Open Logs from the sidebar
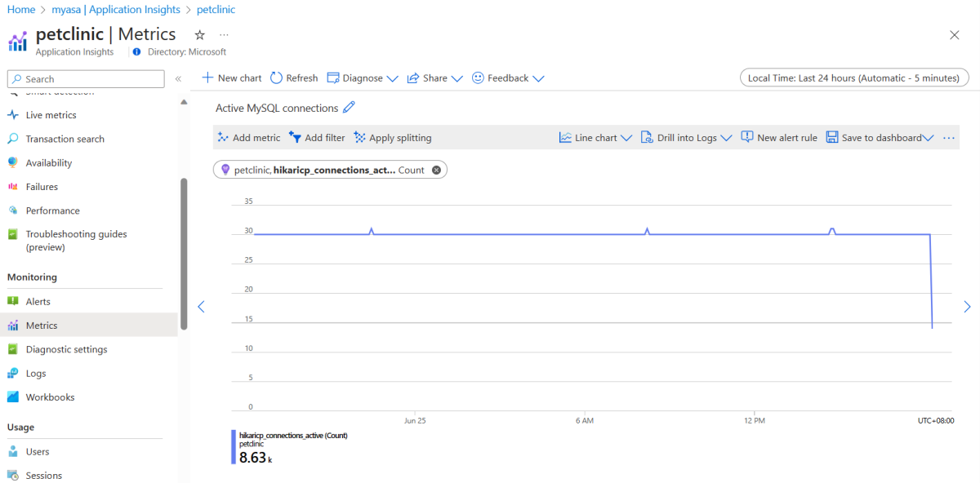 pyautogui.click(x=36, y=374)
